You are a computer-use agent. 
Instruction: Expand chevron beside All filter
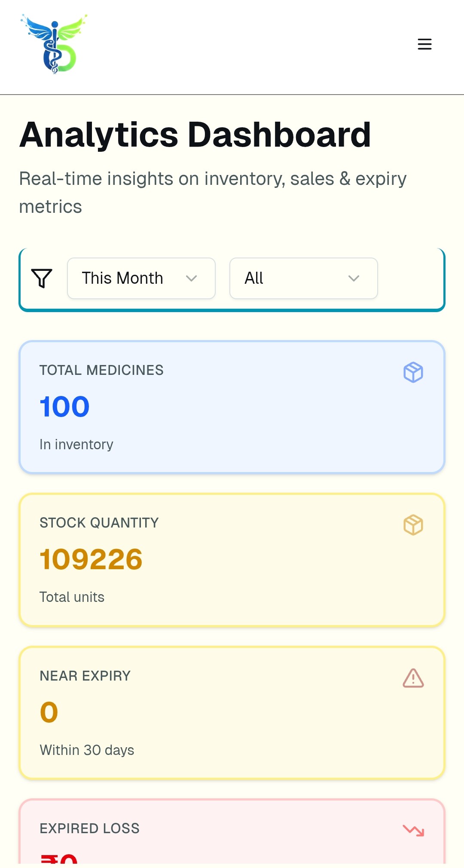[354, 278]
